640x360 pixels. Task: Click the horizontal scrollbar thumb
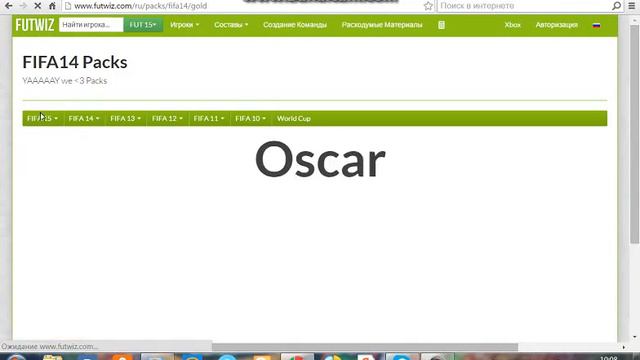tap(365, 347)
